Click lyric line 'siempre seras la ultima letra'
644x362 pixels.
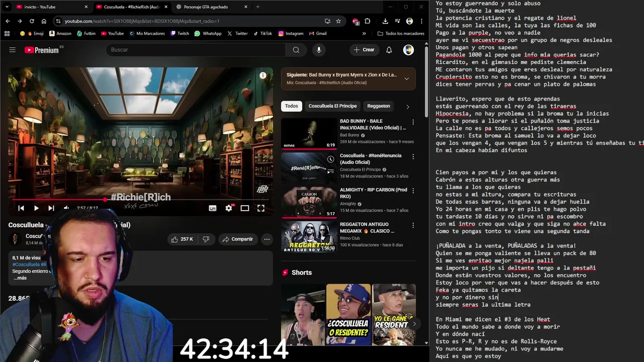click(x=483, y=305)
